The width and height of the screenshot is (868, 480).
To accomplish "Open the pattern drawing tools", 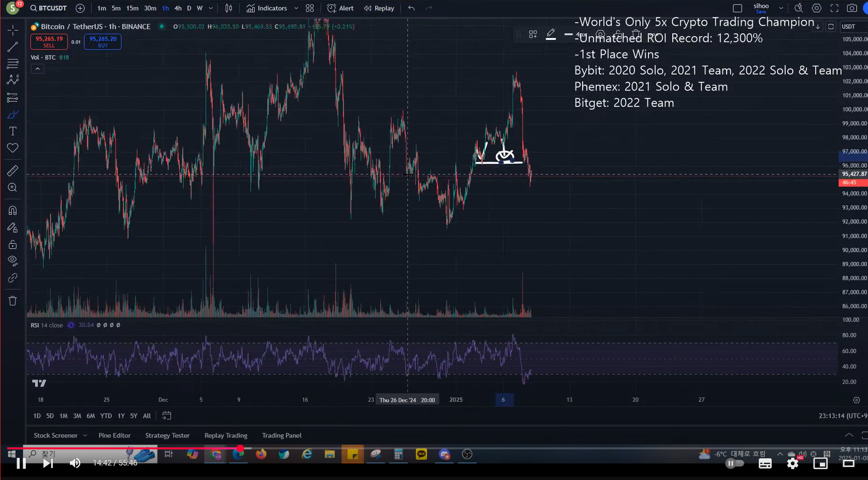I will (x=12, y=80).
